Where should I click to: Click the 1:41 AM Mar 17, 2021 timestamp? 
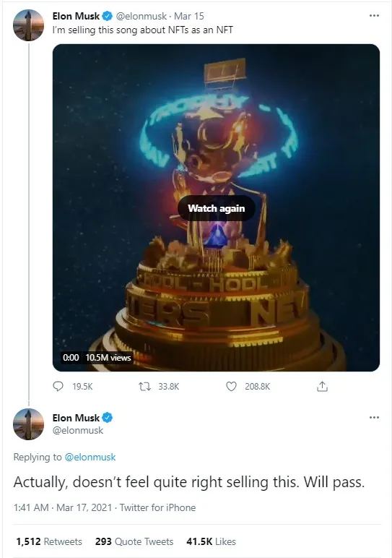click(63, 507)
